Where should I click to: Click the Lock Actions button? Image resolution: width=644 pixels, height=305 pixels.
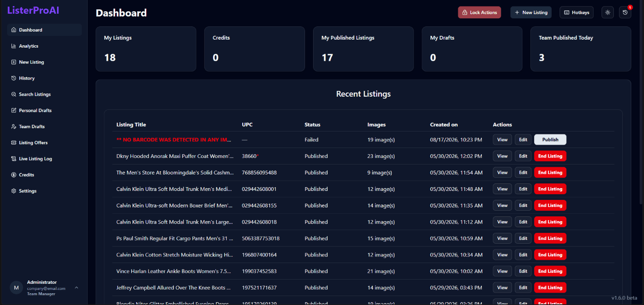[x=479, y=12]
